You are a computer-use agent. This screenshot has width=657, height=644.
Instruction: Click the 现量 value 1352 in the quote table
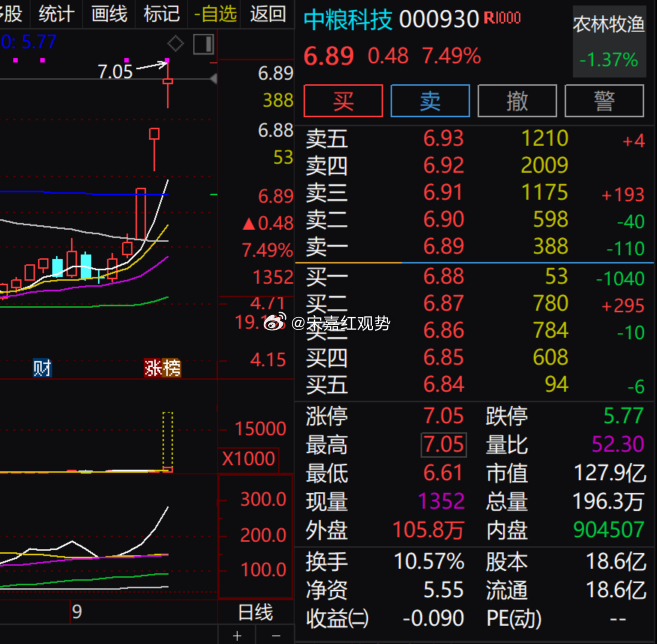(441, 502)
